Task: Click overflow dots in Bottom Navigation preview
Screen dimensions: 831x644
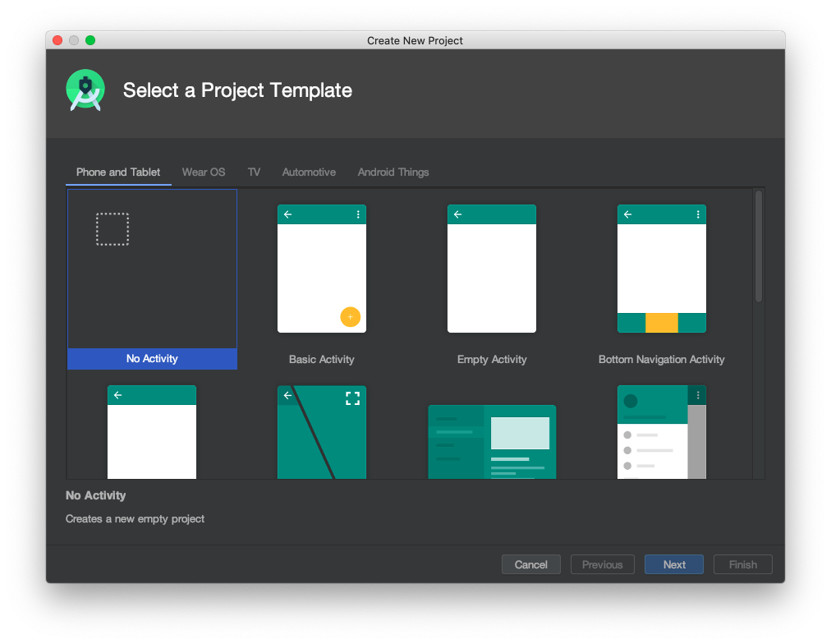Action: (698, 214)
